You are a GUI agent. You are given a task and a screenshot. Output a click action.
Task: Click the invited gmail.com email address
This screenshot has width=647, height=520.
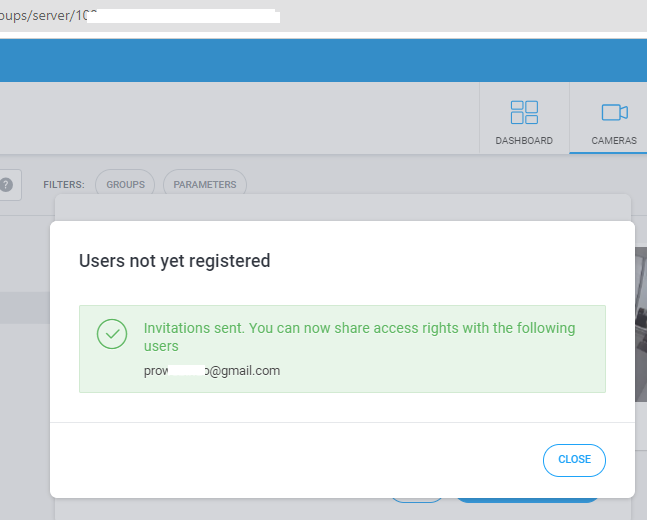(x=212, y=371)
